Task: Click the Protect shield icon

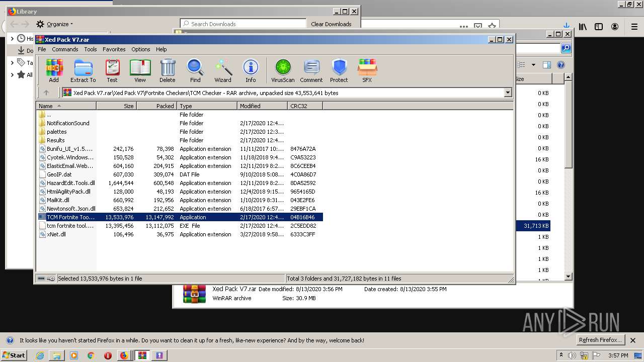Action: tap(339, 70)
